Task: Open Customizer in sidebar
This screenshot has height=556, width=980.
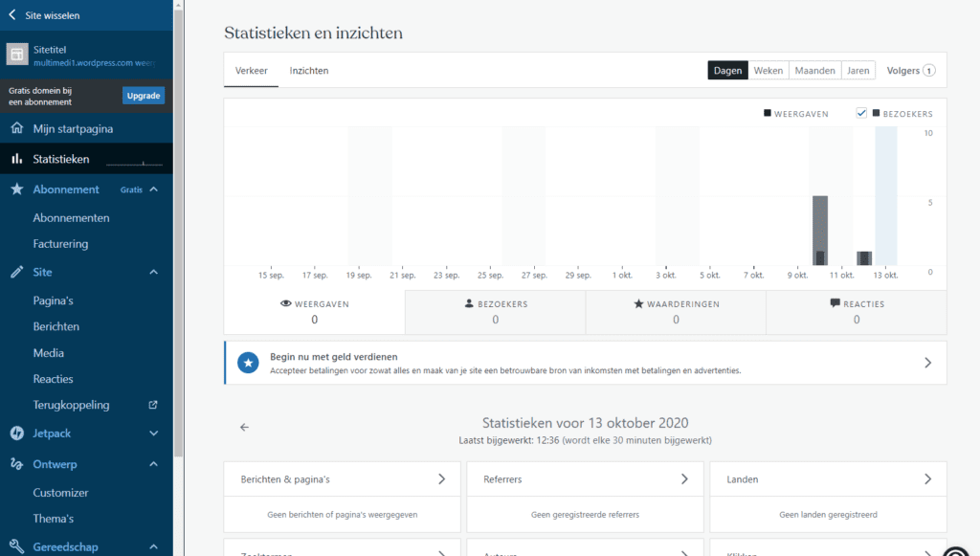Action: tap(86, 492)
